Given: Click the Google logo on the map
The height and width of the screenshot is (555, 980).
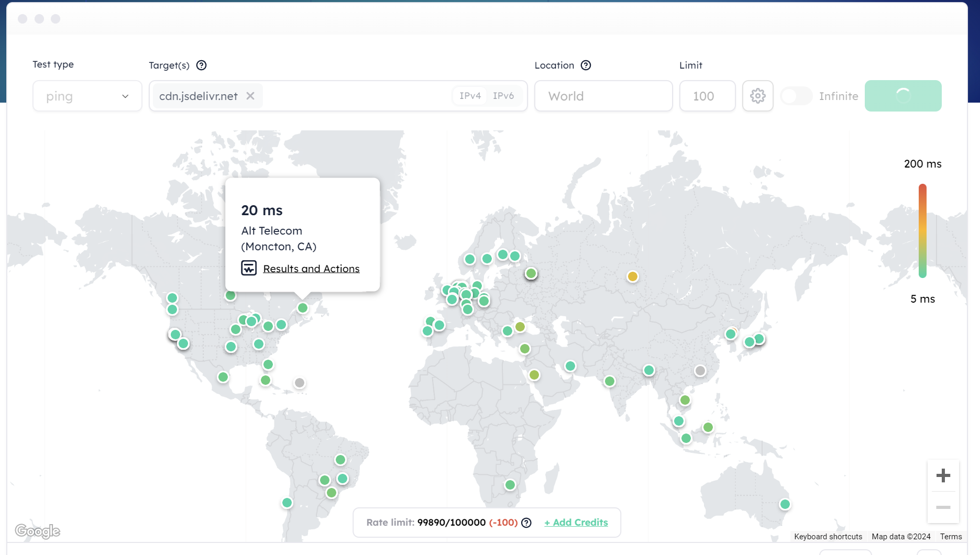Looking at the screenshot, I should click(38, 531).
